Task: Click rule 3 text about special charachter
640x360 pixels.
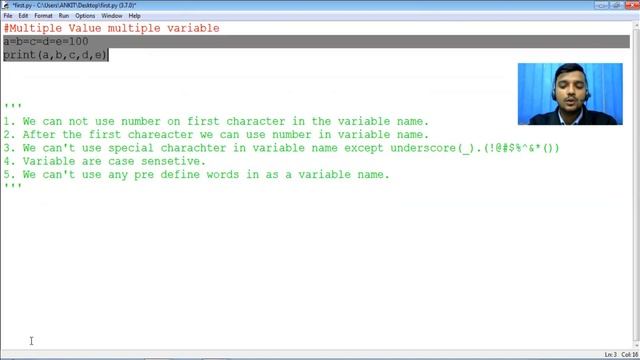Action: (x=281, y=148)
